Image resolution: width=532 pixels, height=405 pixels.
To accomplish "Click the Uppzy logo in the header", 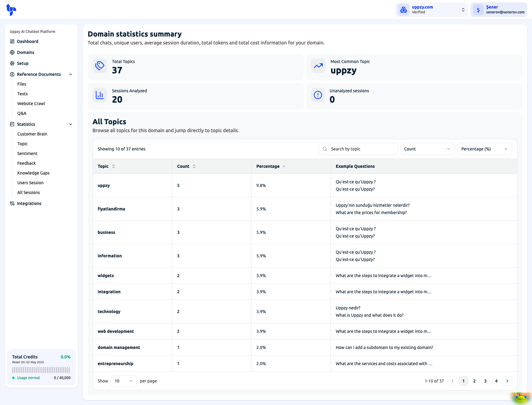I will 11,10.
